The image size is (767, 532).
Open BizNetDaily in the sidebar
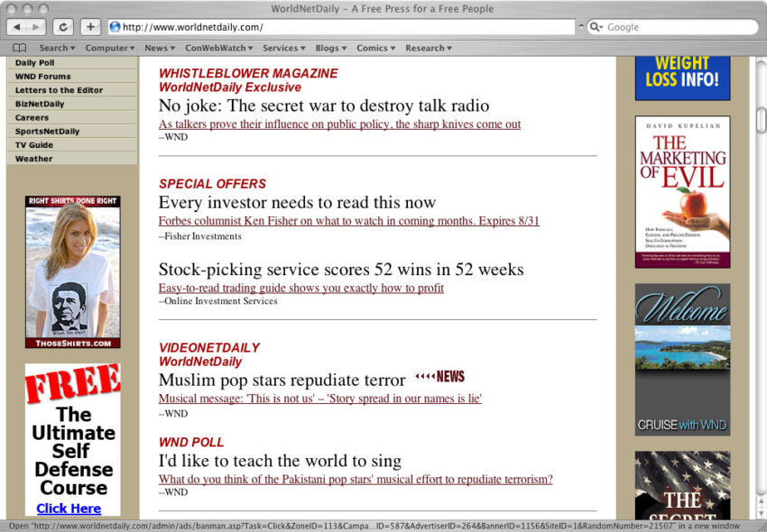click(x=72, y=104)
